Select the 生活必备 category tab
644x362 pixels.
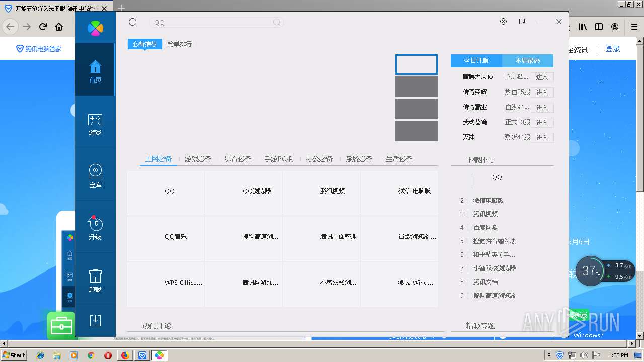point(399,159)
